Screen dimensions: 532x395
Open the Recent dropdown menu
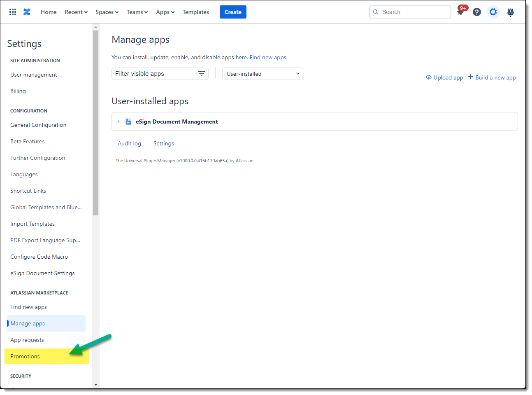click(x=76, y=12)
